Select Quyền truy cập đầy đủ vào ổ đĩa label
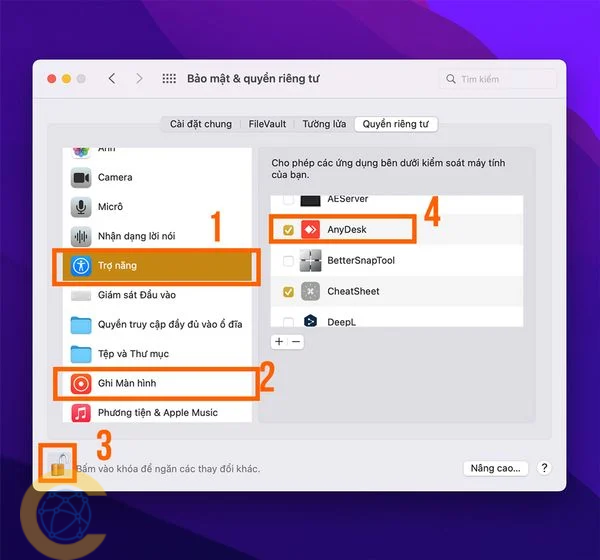The height and width of the screenshot is (560, 600). pos(170,325)
